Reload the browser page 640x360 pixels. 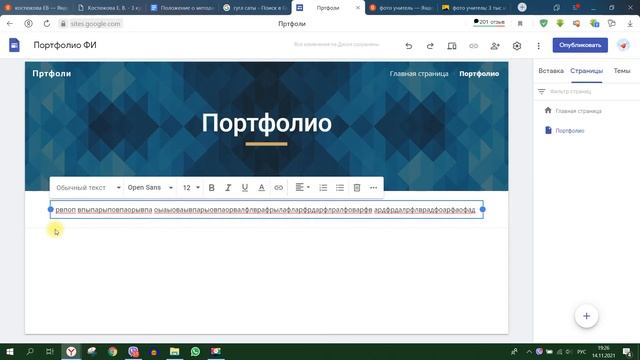click(x=47, y=24)
